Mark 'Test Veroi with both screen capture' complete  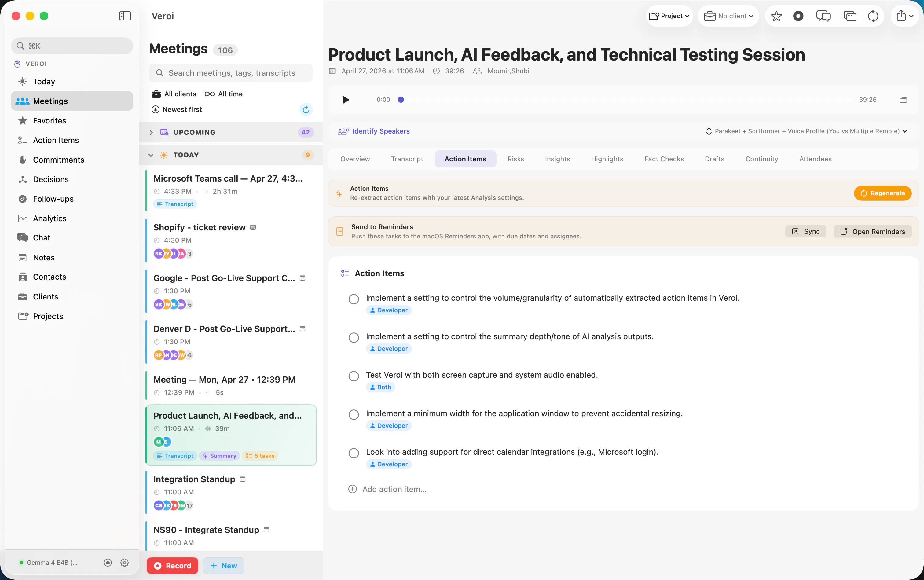pyautogui.click(x=354, y=376)
